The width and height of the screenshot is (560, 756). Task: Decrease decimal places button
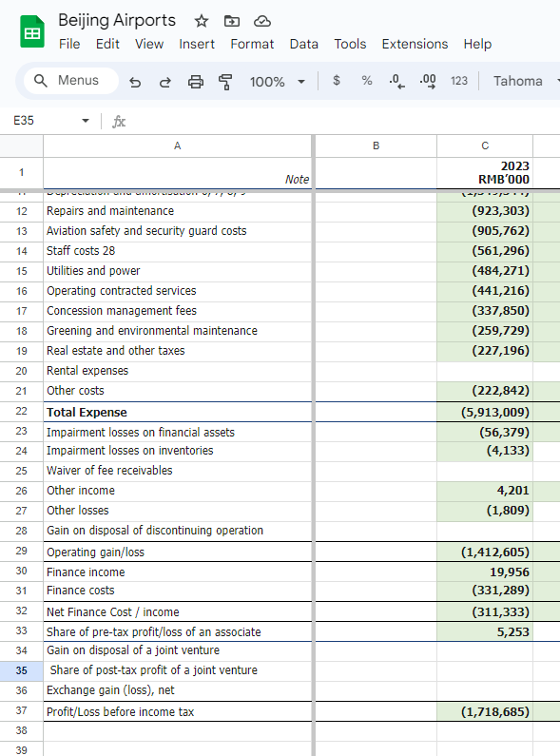[396, 81]
